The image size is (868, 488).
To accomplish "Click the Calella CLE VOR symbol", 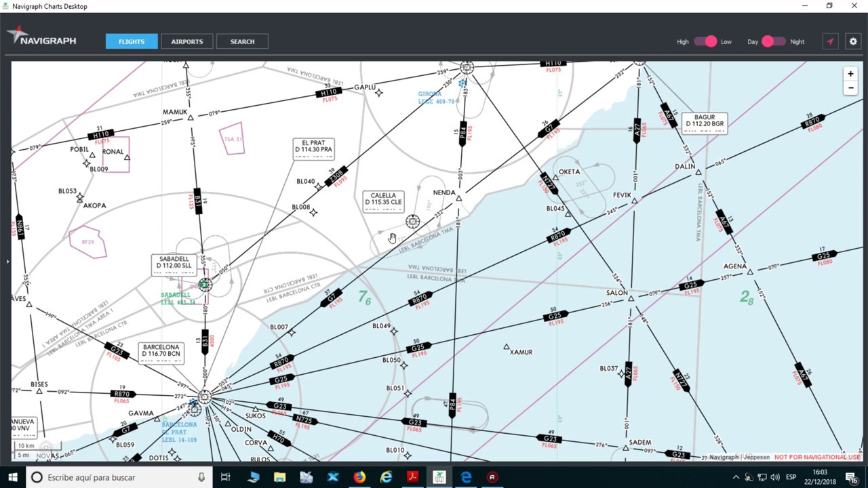I will click(412, 222).
